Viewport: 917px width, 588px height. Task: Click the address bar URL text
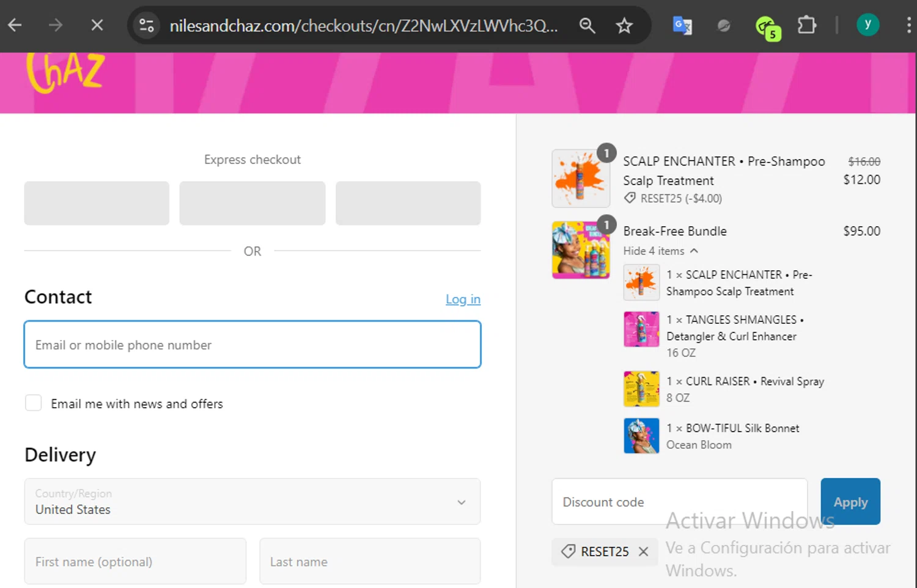[x=363, y=26]
